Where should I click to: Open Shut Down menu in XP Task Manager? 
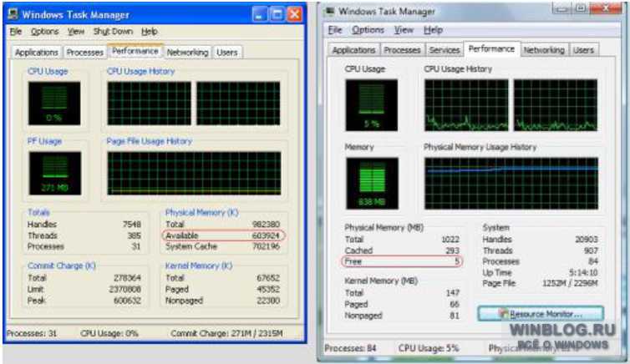tap(113, 31)
